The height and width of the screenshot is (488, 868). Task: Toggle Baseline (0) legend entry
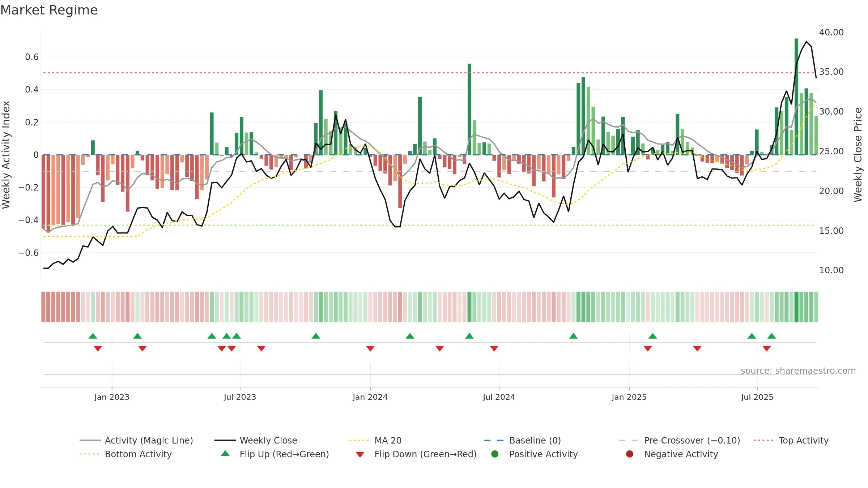[x=523, y=440]
